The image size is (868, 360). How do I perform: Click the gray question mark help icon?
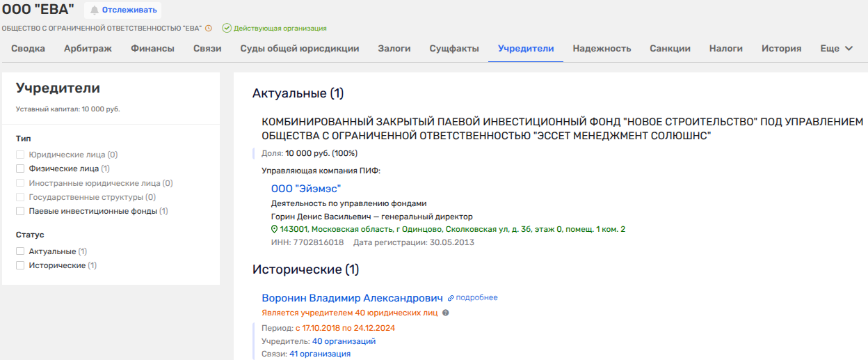446,313
